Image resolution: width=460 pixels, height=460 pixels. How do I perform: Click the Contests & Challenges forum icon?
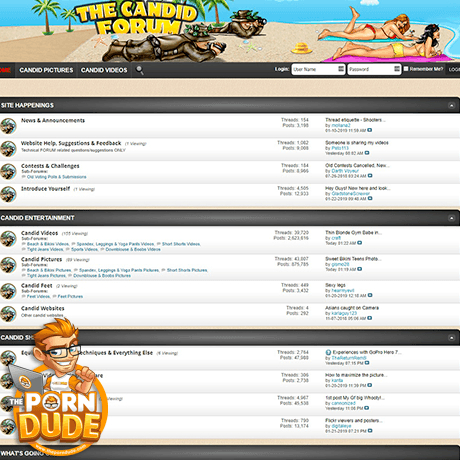(x=8, y=171)
